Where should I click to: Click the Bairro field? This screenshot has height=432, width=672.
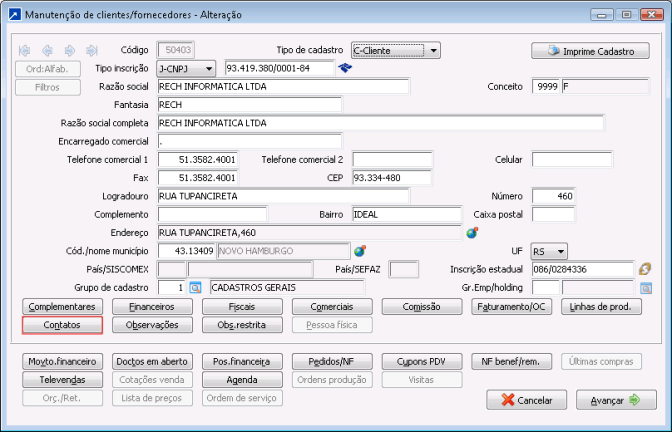coord(407,215)
